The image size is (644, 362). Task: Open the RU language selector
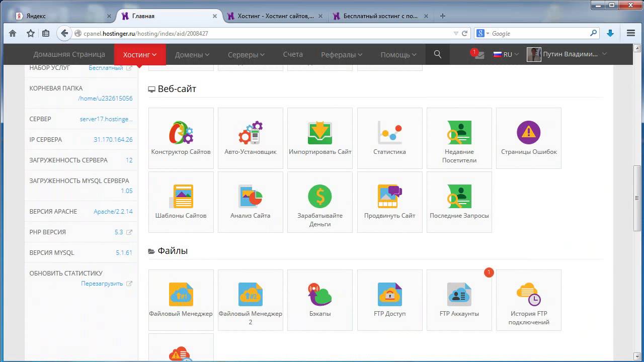point(506,54)
